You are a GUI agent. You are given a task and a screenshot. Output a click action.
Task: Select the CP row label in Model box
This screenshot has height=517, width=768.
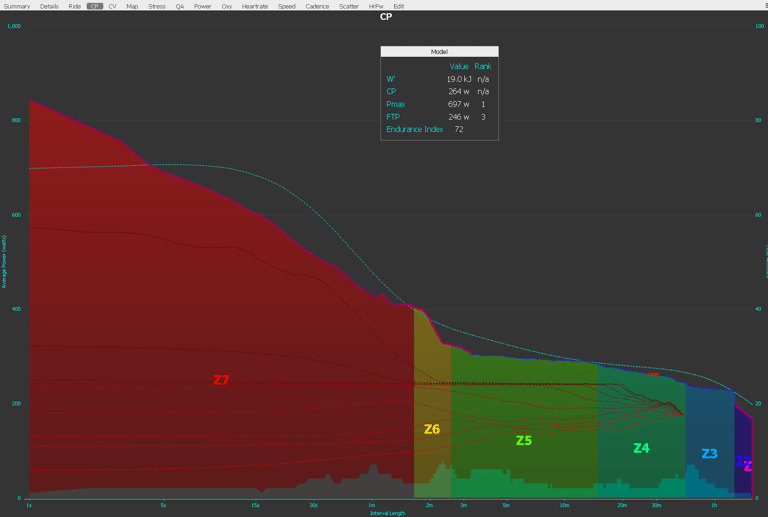point(391,92)
